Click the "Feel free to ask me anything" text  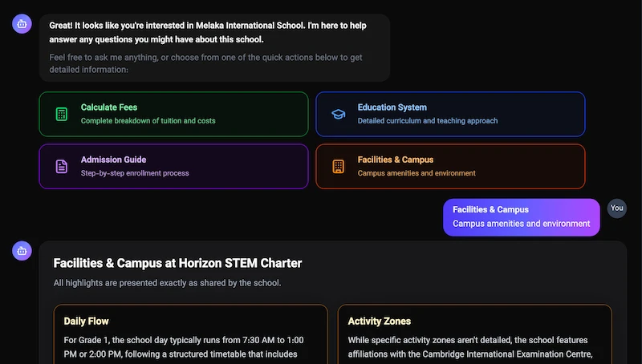pos(205,63)
